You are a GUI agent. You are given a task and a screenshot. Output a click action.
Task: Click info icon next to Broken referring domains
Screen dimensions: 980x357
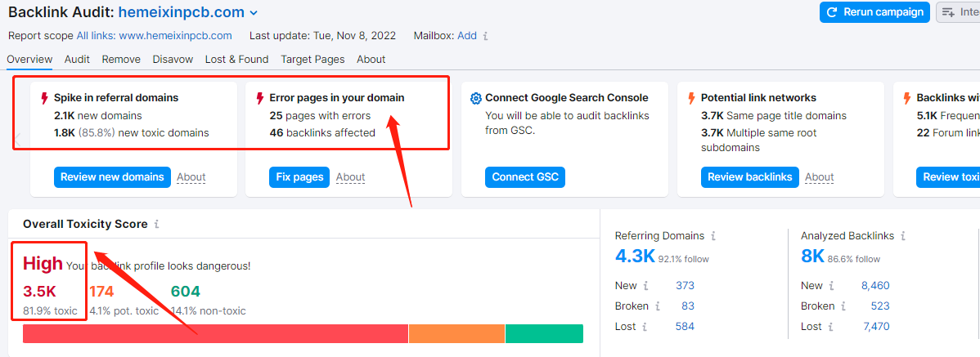click(x=656, y=306)
